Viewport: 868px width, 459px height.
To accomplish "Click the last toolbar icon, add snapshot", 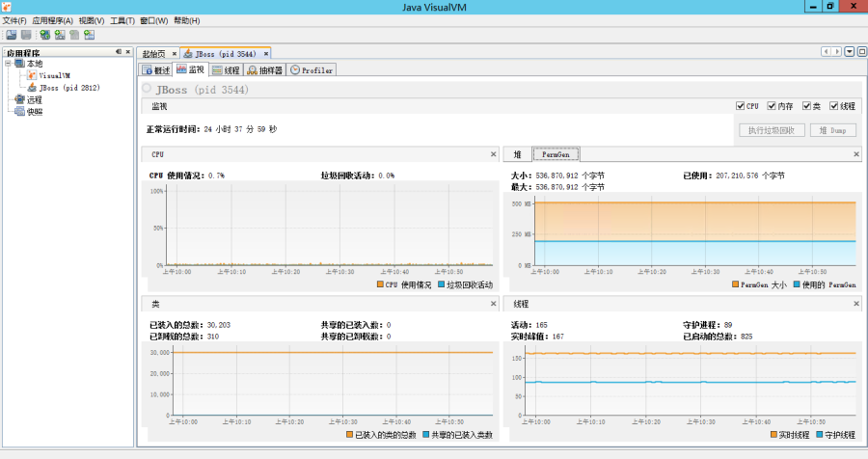I will coord(89,35).
